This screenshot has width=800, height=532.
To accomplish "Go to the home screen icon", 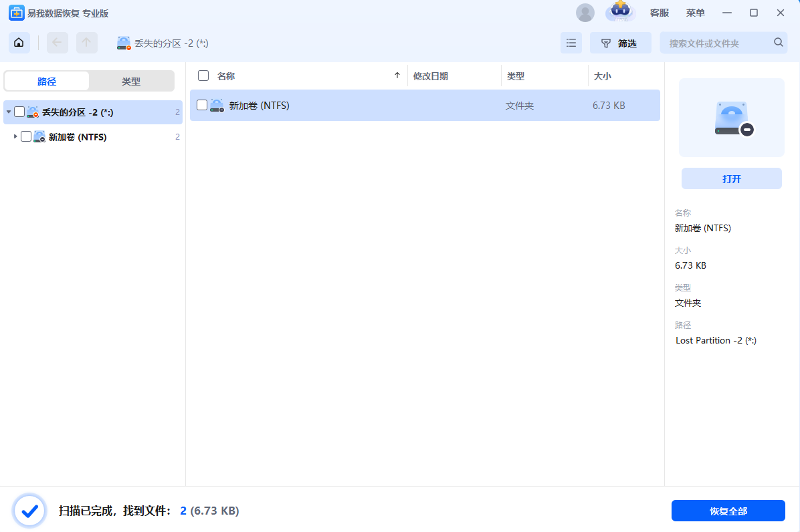I will [19, 43].
